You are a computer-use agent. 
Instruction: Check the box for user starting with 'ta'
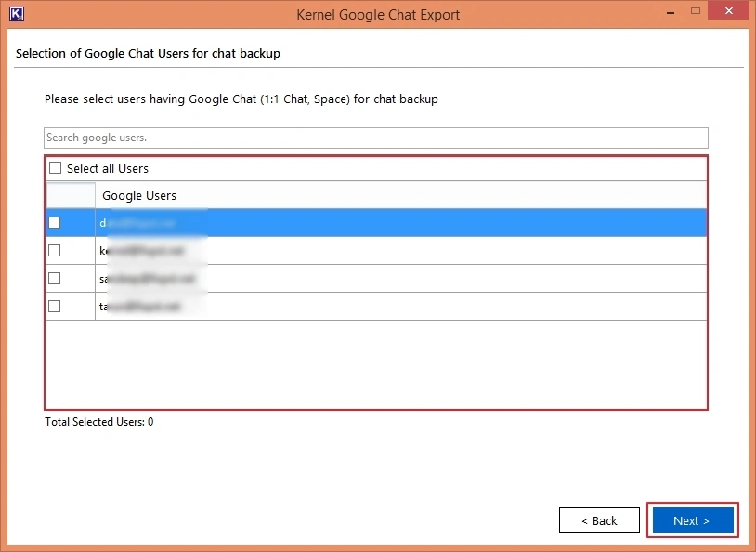(55, 307)
